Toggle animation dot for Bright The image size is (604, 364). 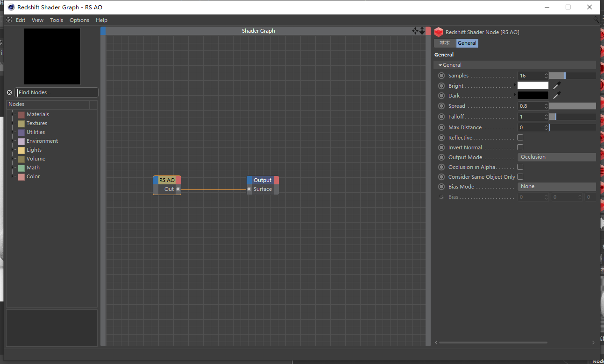pos(441,86)
